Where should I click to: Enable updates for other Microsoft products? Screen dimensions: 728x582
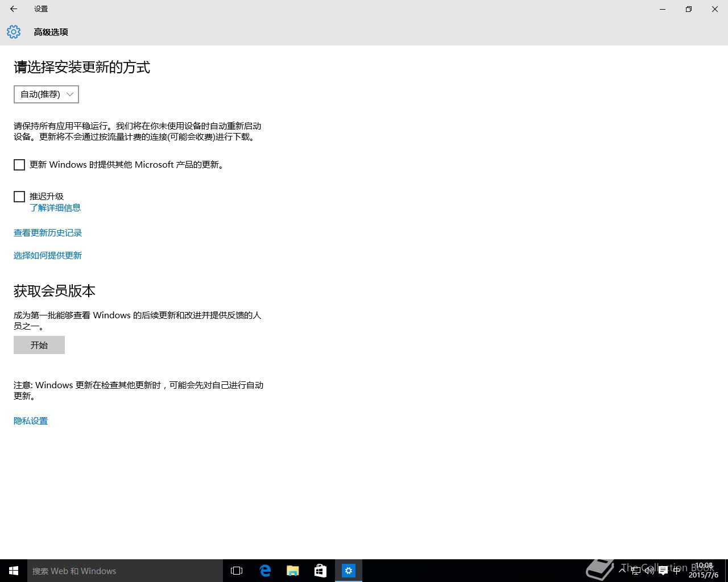pos(19,165)
